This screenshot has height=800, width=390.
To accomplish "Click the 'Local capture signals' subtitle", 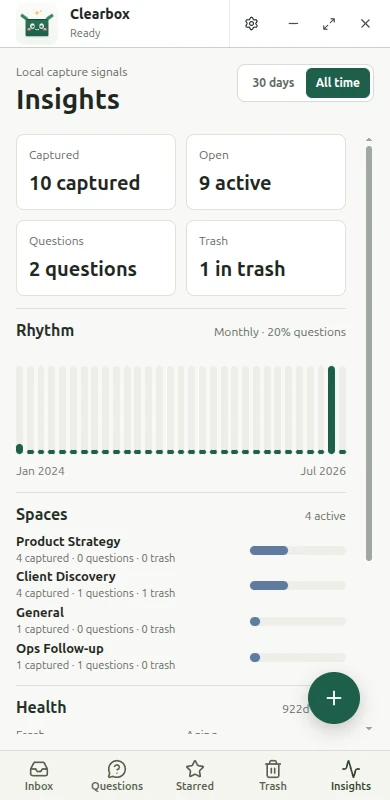I will 72,72.
